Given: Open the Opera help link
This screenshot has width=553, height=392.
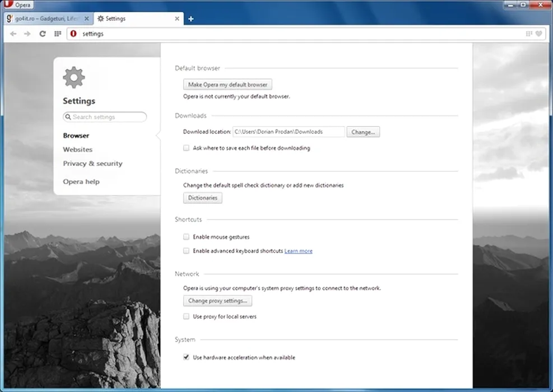Looking at the screenshot, I should click(81, 181).
